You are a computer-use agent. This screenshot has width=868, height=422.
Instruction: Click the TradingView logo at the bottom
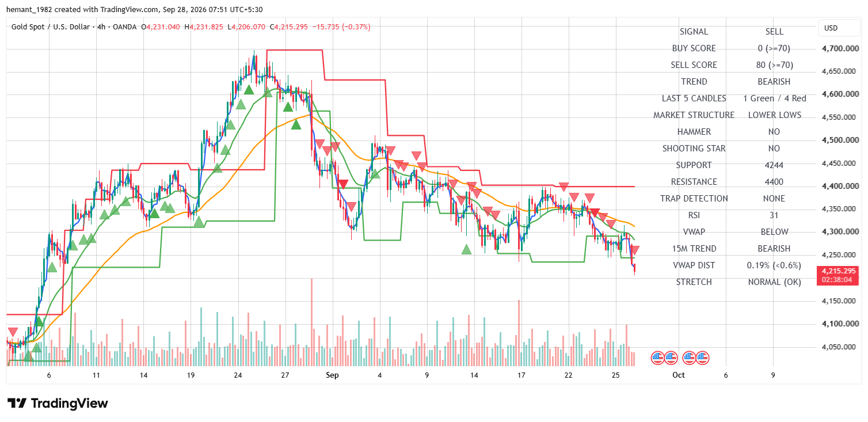(x=58, y=404)
